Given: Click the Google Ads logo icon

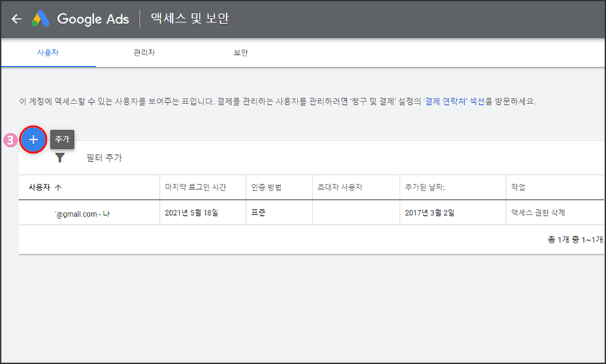Looking at the screenshot, I should (x=40, y=19).
